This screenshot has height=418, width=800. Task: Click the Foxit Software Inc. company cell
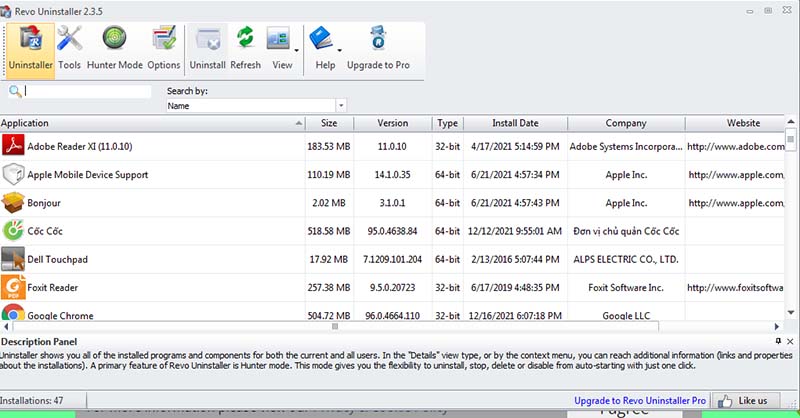pos(626,287)
